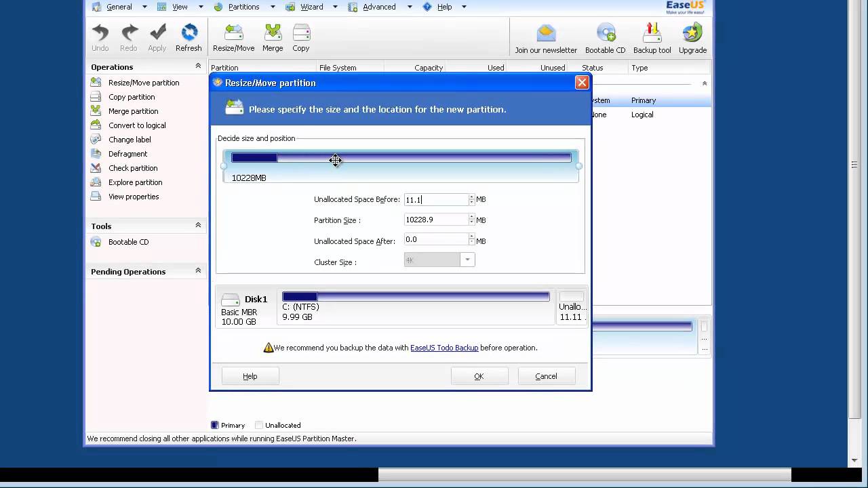868x488 pixels.
Task: Click the partition bar in size slider
Action: 401,158
